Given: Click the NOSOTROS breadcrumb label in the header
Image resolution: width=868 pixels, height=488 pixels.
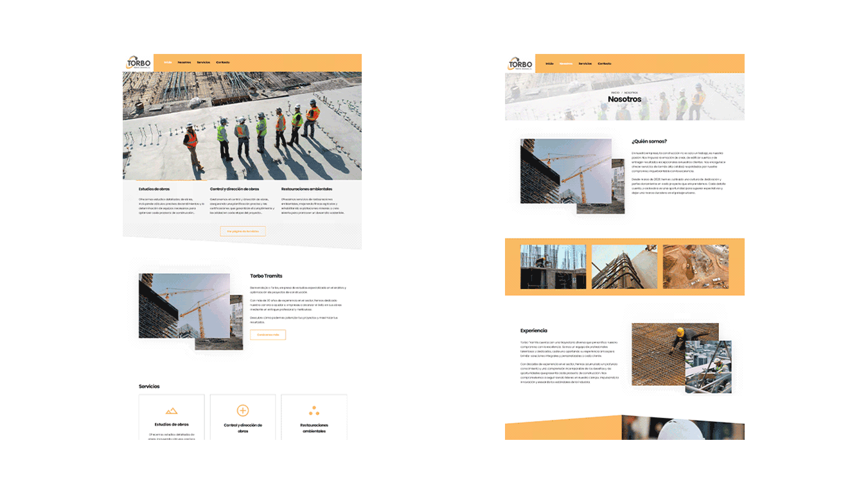Looking at the screenshot, I should click(x=631, y=93).
